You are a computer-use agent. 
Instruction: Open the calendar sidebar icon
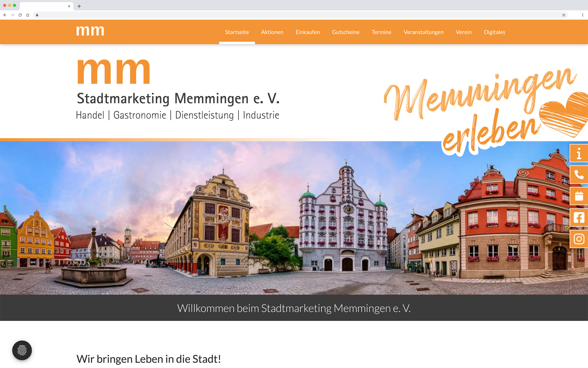point(579,196)
